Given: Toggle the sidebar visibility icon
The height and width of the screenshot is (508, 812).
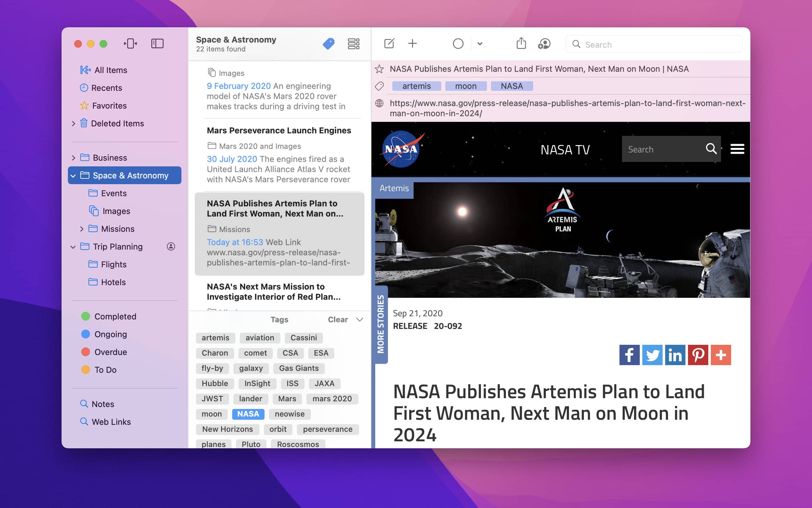Looking at the screenshot, I should click(x=157, y=43).
